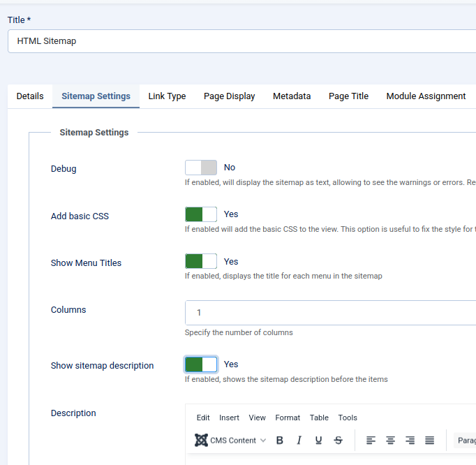Open the editor Table menu
This screenshot has width=476, height=465.
pyautogui.click(x=319, y=418)
